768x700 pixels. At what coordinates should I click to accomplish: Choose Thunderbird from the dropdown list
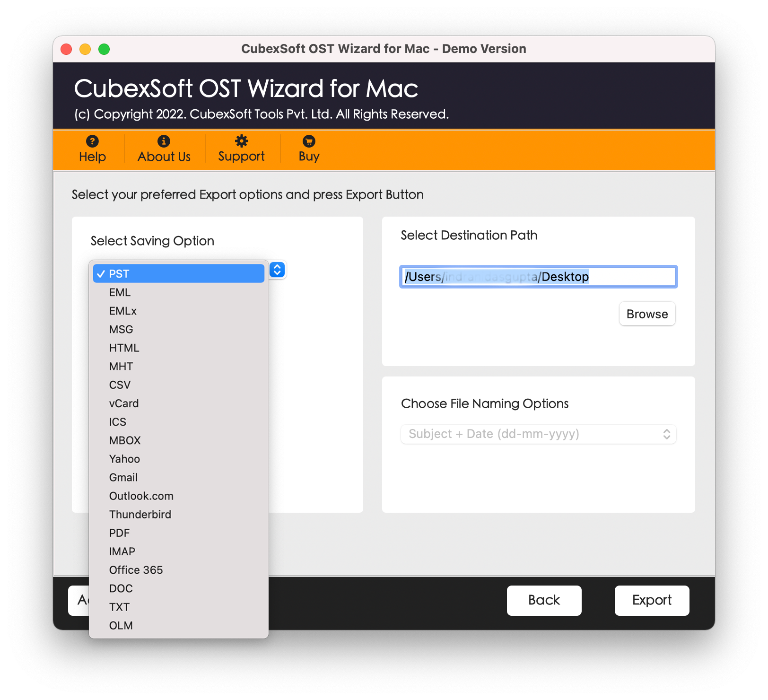pyautogui.click(x=140, y=515)
